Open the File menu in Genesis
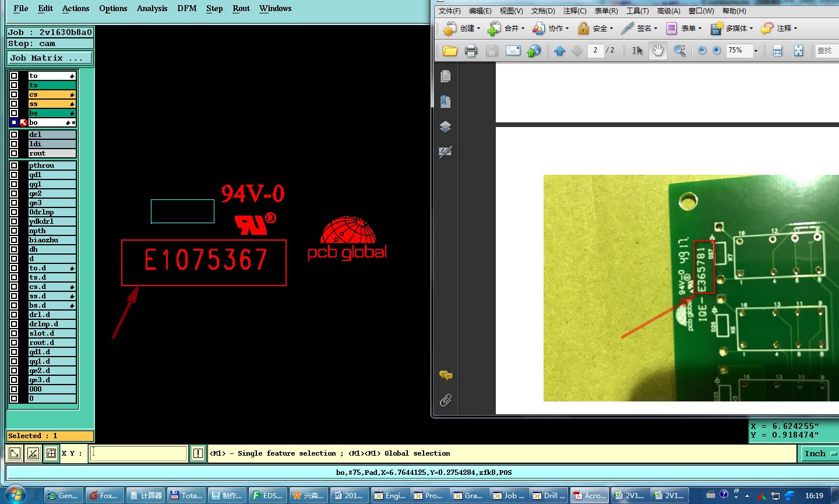Image resolution: width=839 pixels, height=504 pixels. [x=21, y=8]
